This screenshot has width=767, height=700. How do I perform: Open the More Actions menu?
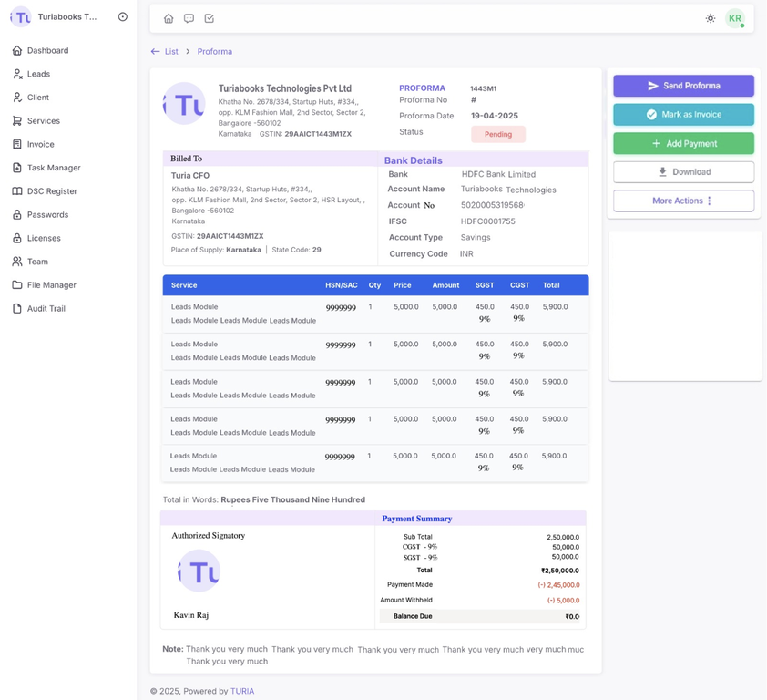(683, 201)
